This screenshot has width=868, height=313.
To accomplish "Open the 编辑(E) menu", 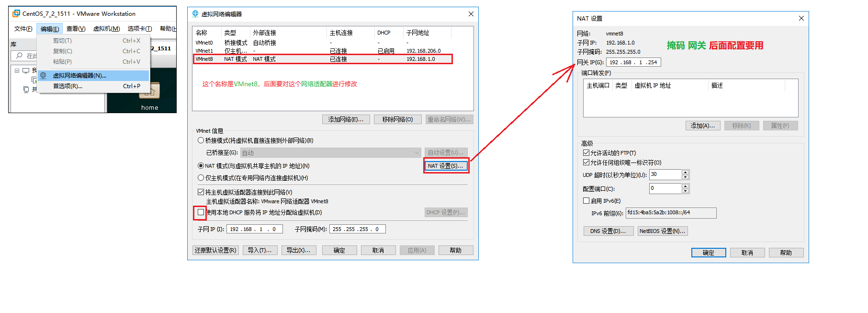I will point(50,29).
